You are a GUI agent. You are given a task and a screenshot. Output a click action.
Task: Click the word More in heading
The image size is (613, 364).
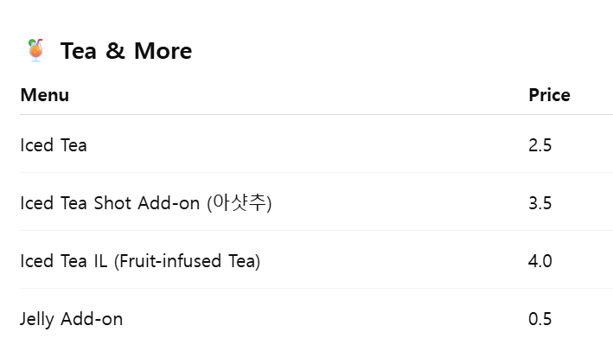(163, 51)
